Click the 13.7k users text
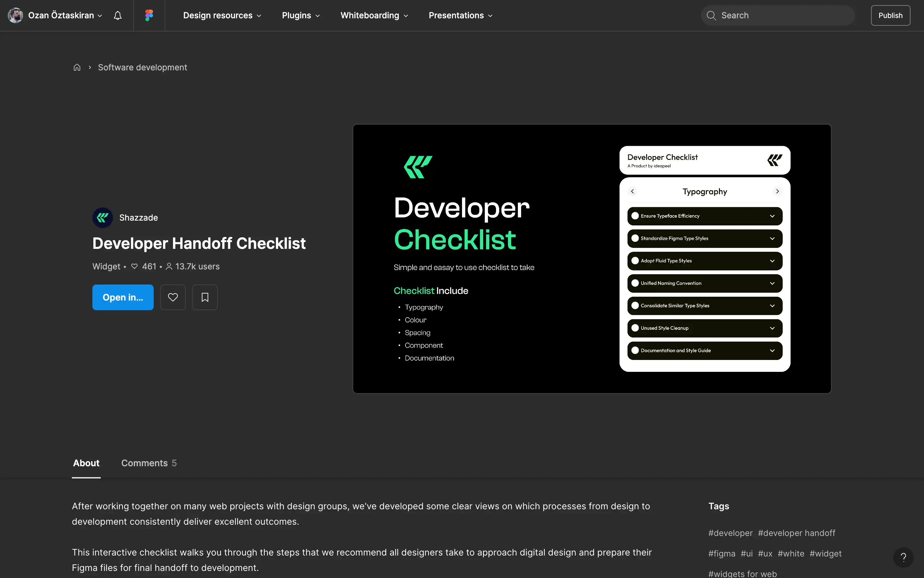Image resolution: width=924 pixels, height=578 pixels. pyautogui.click(x=197, y=267)
